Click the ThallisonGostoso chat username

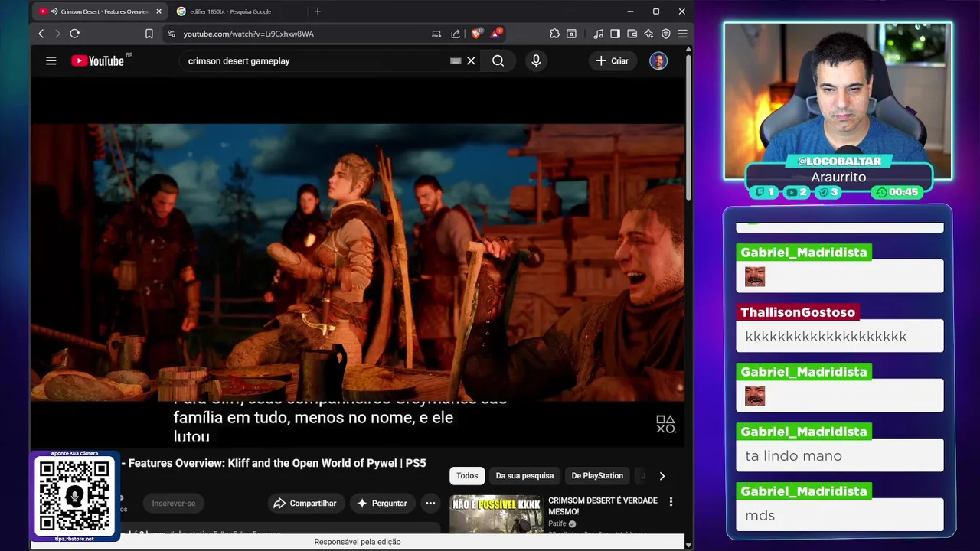[x=798, y=312]
